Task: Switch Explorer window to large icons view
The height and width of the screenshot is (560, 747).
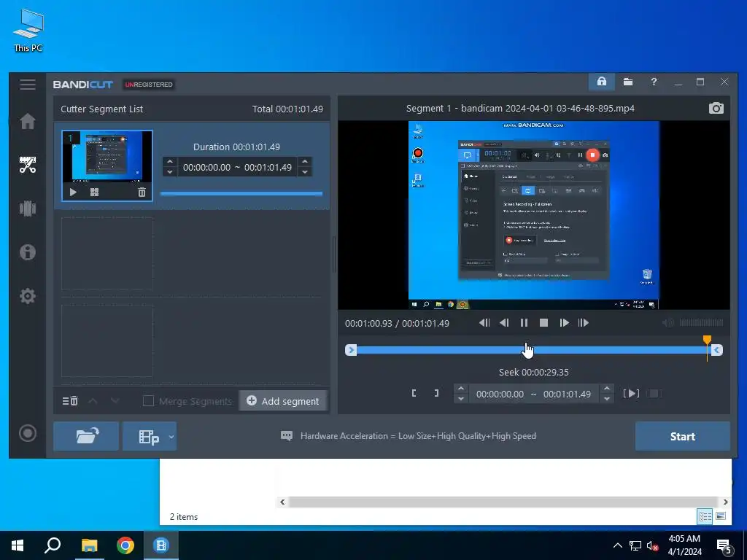Action: coord(721,516)
